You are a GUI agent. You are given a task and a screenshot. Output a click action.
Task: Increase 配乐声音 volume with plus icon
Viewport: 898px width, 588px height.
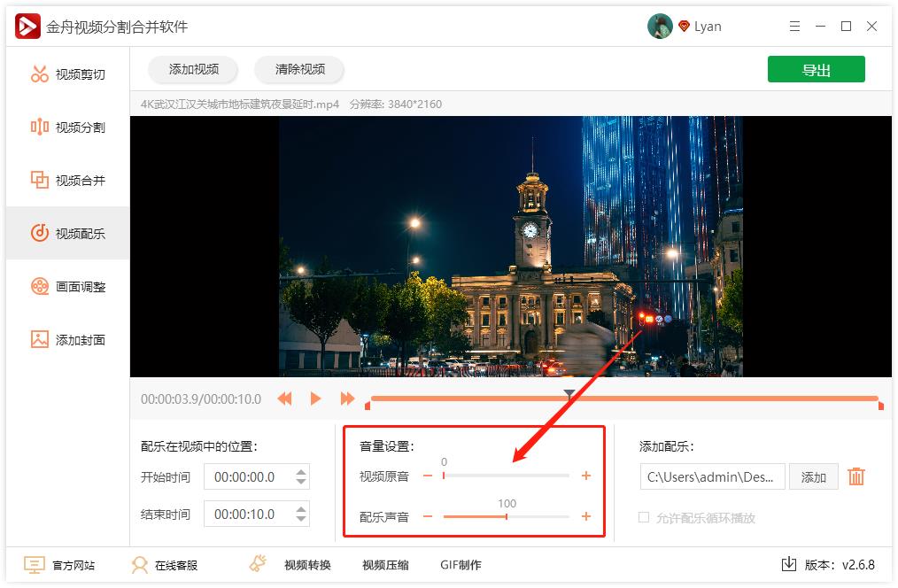[x=586, y=516]
